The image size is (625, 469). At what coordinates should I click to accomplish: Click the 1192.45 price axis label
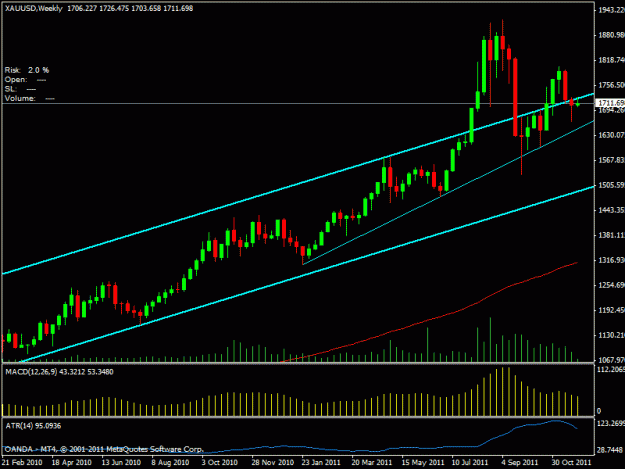611,310
